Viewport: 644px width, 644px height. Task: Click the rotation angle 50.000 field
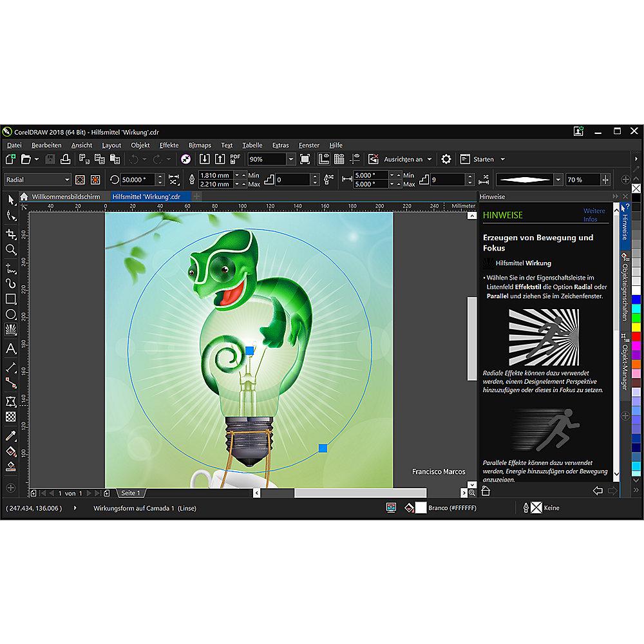138,180
